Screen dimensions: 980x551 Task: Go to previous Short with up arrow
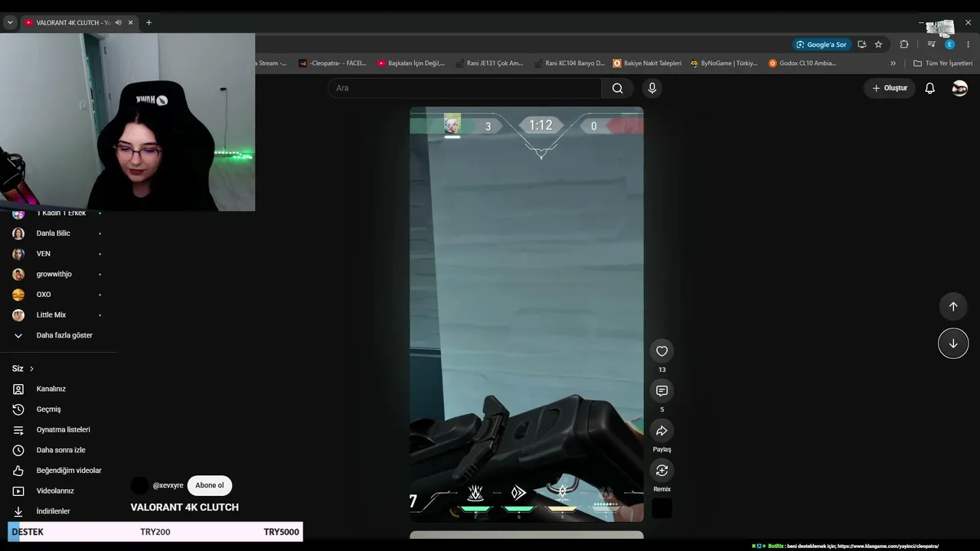pyautogui.click(x=953, y=307)
